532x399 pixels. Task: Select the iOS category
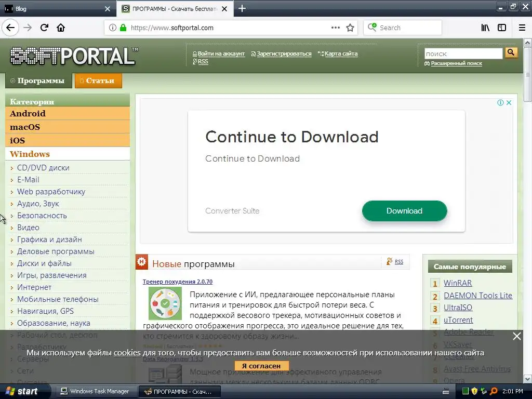pyautogui.click(x=68, y=140)
